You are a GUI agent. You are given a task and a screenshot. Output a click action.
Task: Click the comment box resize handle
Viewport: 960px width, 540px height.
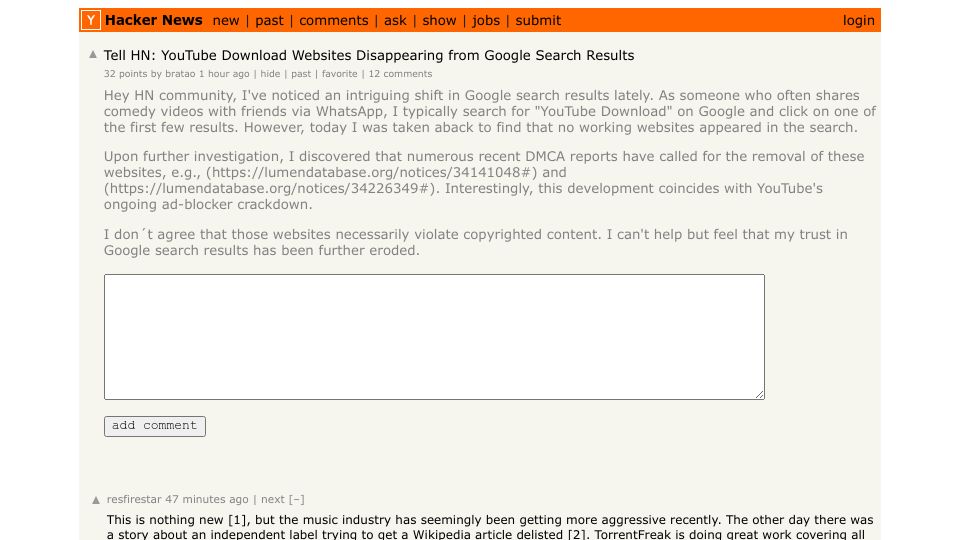click(760, 395)
